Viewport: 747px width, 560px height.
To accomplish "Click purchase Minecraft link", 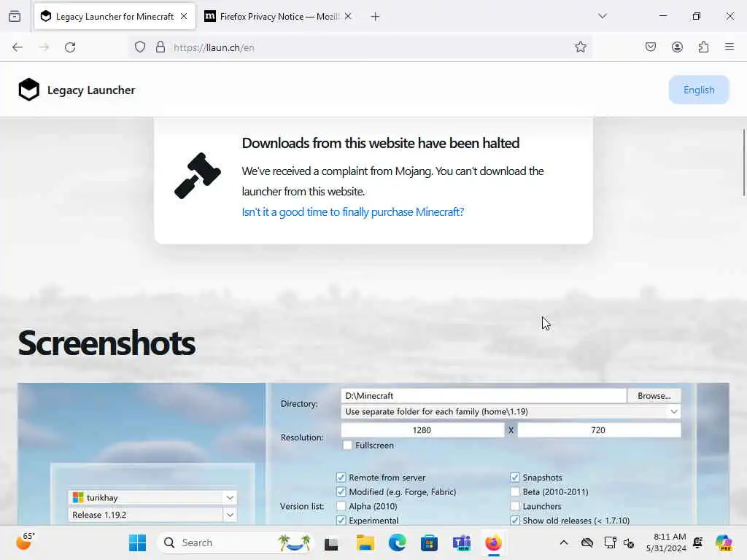I will pos(353,212).
